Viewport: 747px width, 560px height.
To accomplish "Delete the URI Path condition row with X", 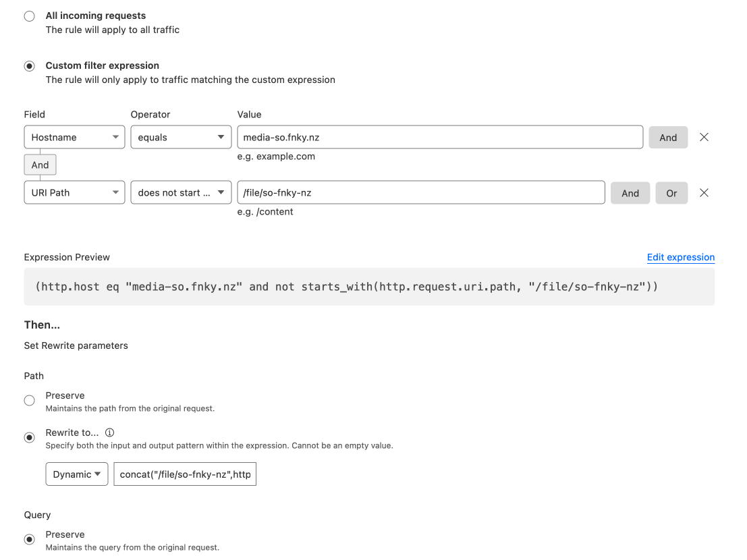I will tap(704, 192).
